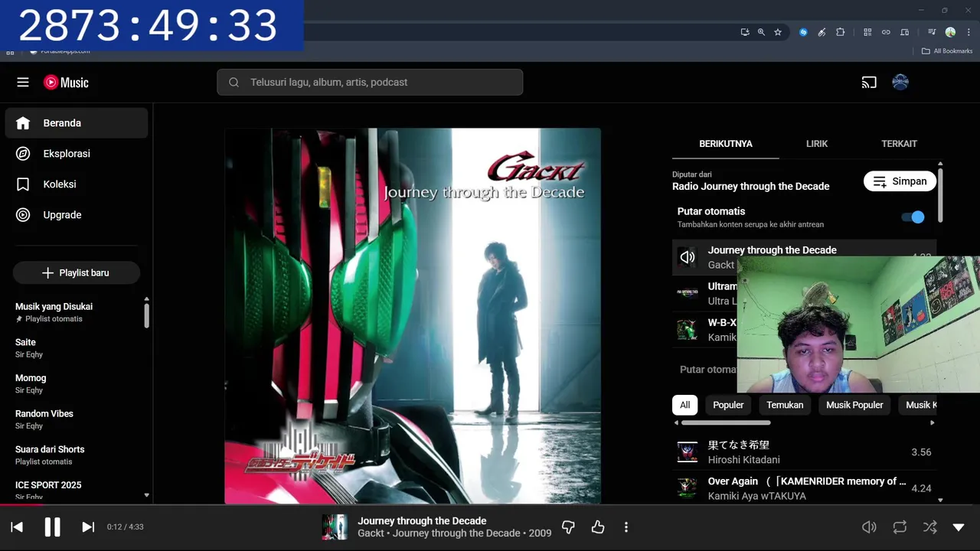Viewport: 980px width, 551px height.
Task: Collapse the player page with down arrow
Action: click(x=959, y=527)
